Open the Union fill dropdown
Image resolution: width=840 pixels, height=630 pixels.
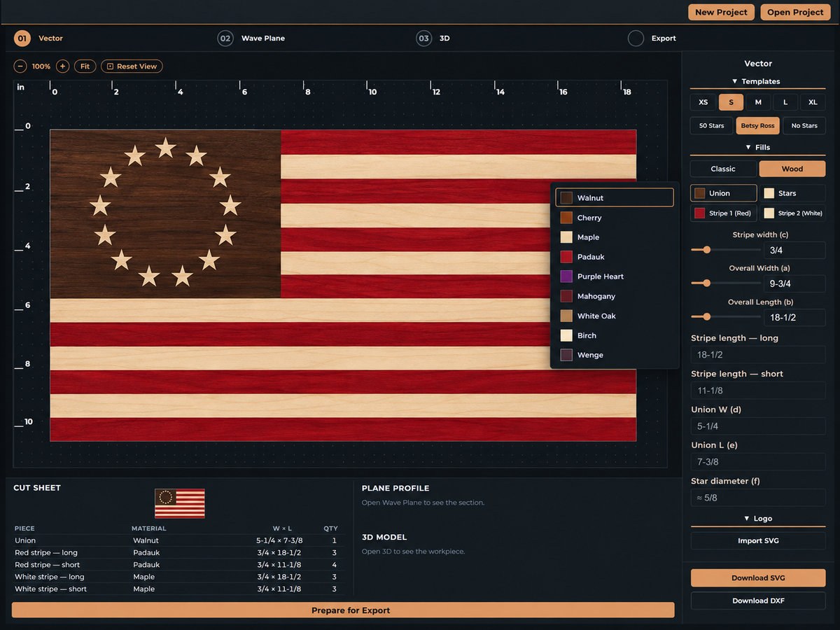[x=724, y=193]
